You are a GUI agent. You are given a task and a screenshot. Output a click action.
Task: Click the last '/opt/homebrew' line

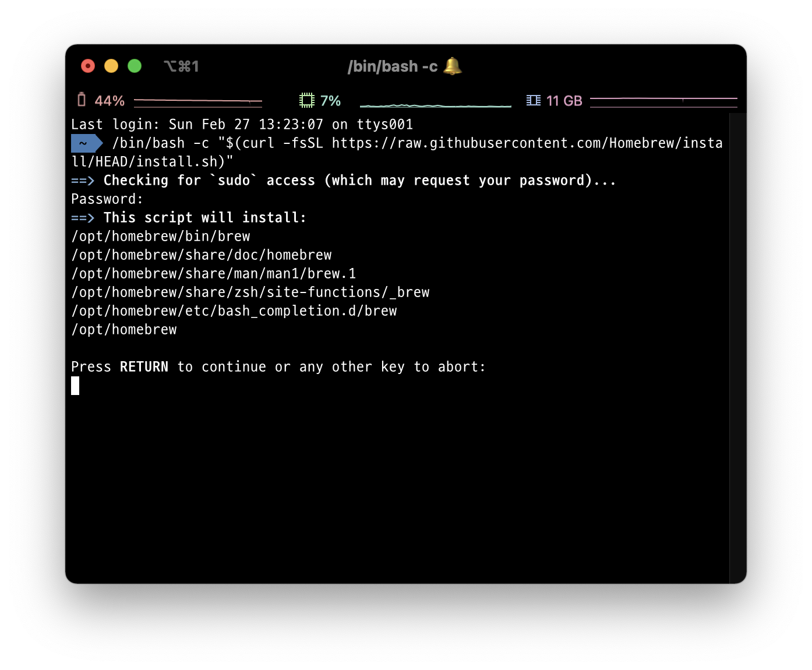pos(124,329)
